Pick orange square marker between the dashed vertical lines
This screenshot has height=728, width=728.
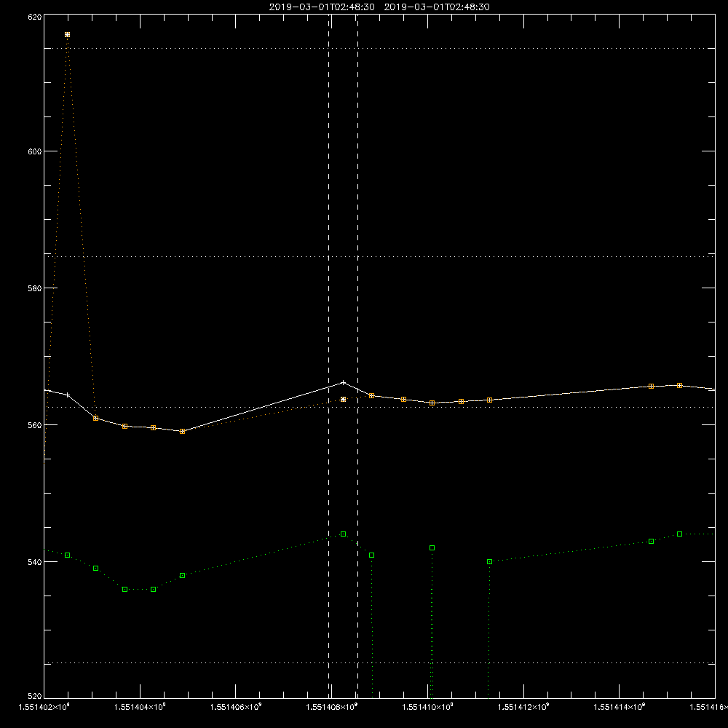(343, 399)
